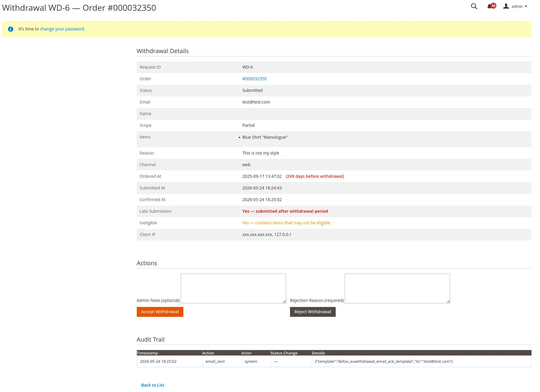Select the WD-6 request ID value
The width and height of the screenshot is (540, 392).
(x=248, y=67)
